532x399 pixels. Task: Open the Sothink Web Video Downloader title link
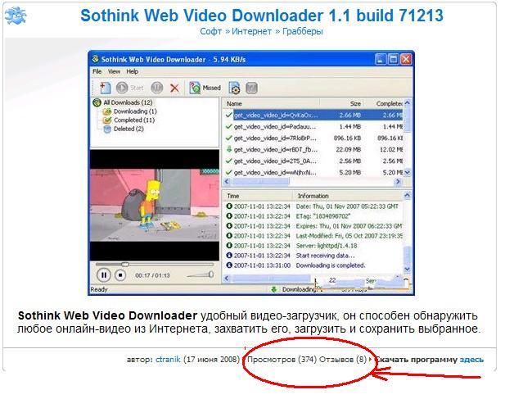coord(262,16)
